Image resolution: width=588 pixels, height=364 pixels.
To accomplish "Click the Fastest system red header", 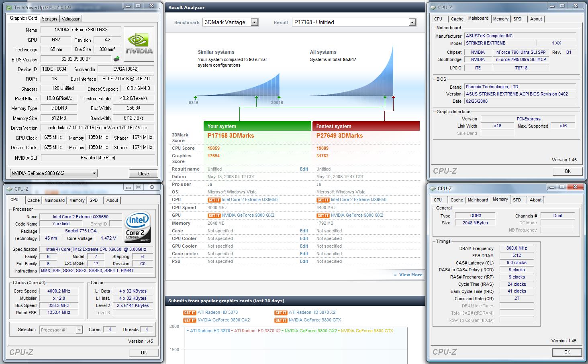I will click(366, 126).
